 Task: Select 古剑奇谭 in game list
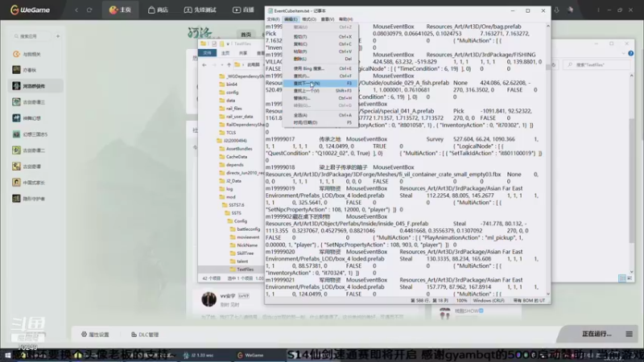(x=27, y=167)
